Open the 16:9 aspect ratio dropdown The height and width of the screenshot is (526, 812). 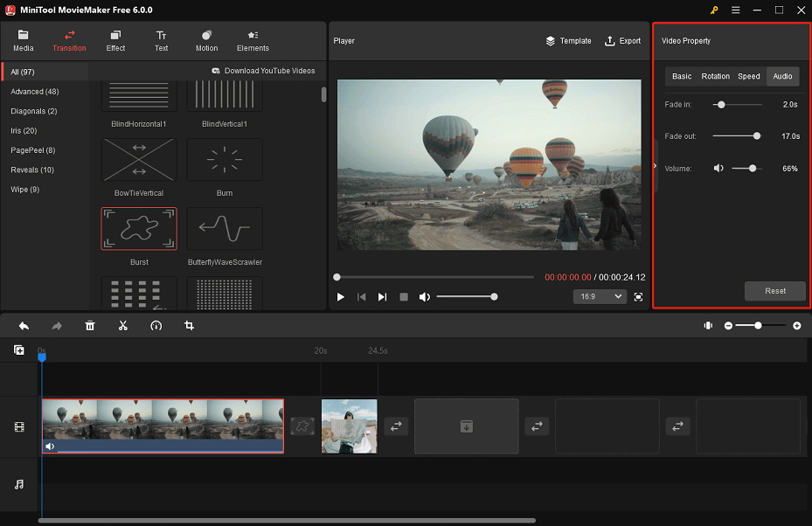[599, 296]
